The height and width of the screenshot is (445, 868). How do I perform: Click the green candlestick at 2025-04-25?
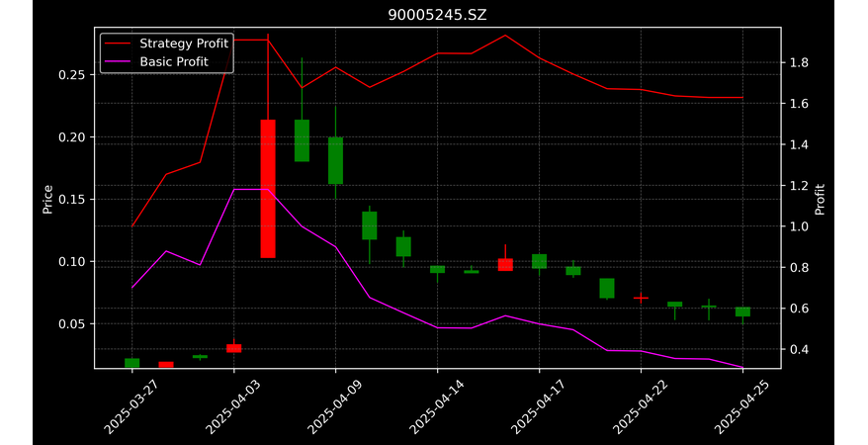[x=742, y=311]
